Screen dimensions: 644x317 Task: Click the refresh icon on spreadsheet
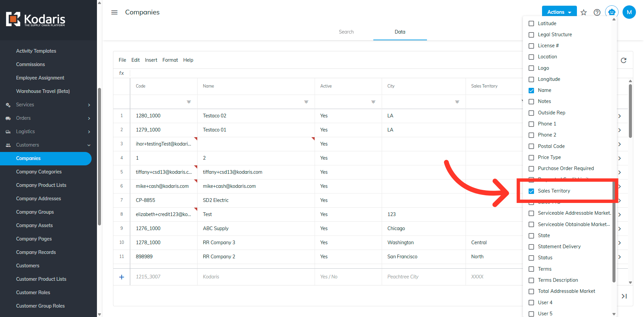624,60
